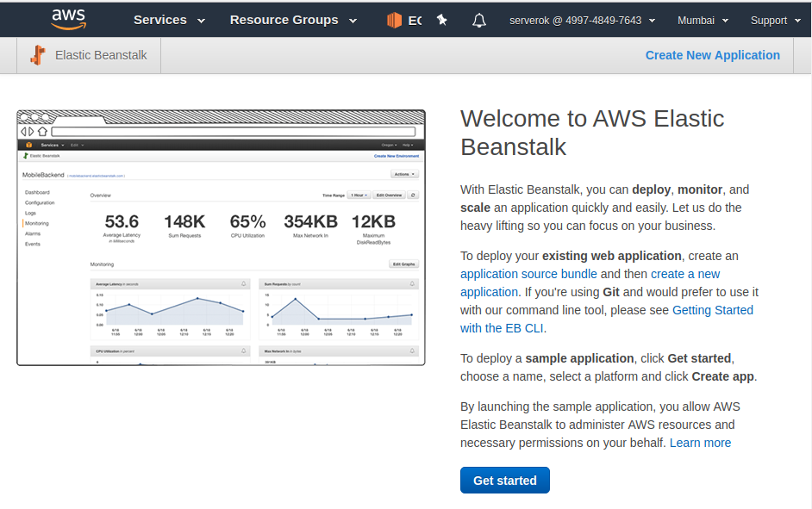Click the Elastic Beanstalk service icon

[37, 55]
